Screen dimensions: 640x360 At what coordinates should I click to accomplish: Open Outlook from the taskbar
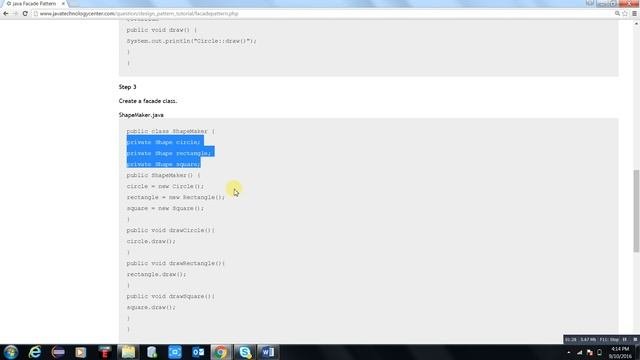[198, 352]
